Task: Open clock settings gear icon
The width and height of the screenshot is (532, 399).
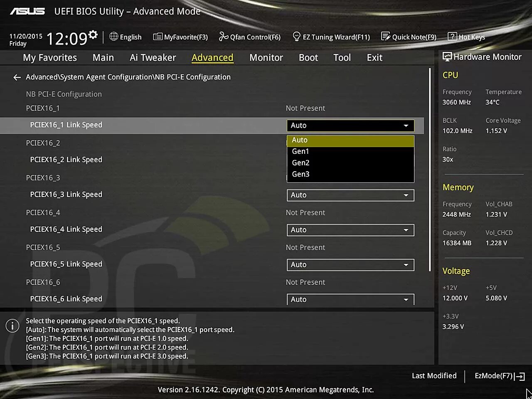Action: [94, 34]
